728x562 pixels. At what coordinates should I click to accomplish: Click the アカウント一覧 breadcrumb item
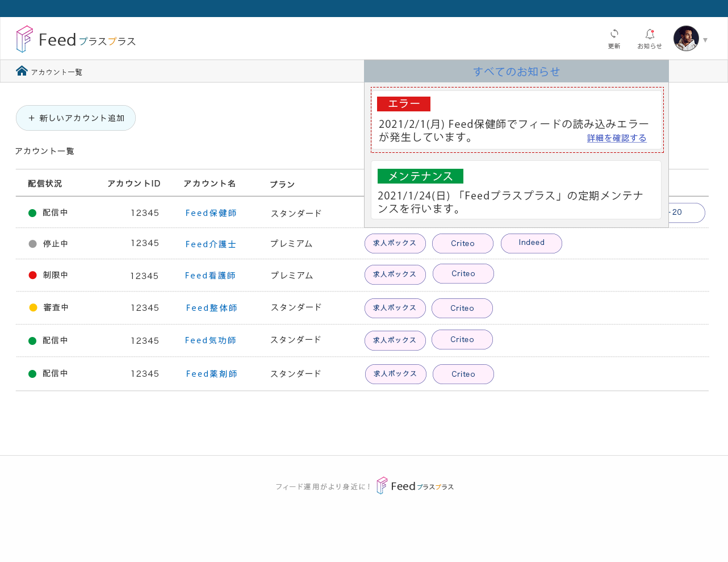(57, 72)
